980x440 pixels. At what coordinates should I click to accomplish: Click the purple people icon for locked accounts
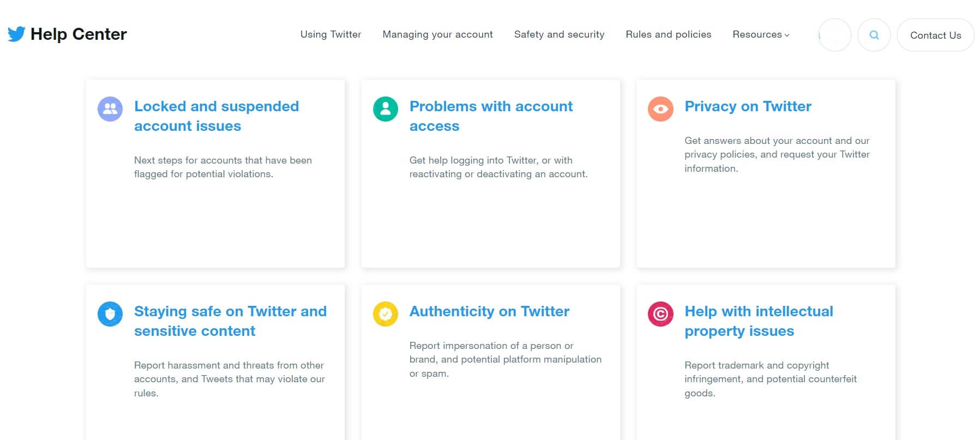(x=110, y=109)
